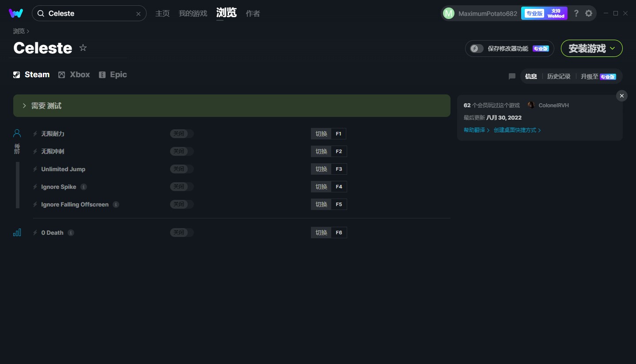The image size is (636, 364).
Task: Click info icon next to Ignore Spike
Action: [x=84, y=187]
